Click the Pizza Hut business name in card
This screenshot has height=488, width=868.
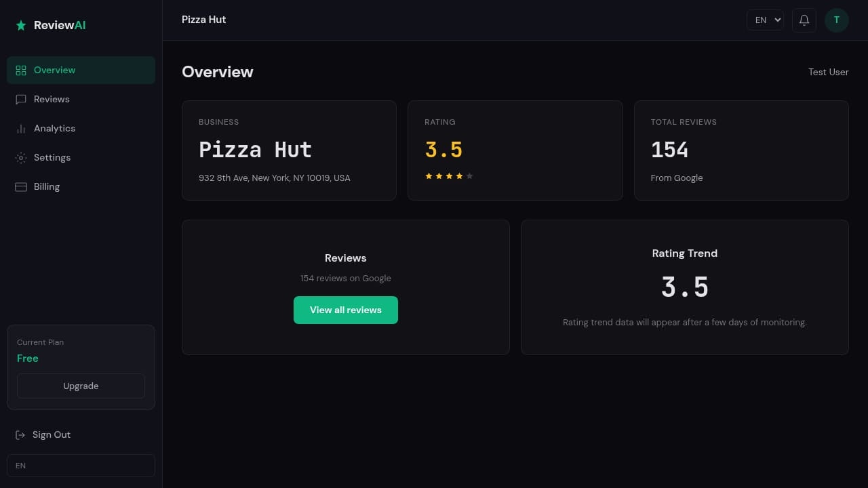click(255, 150)
